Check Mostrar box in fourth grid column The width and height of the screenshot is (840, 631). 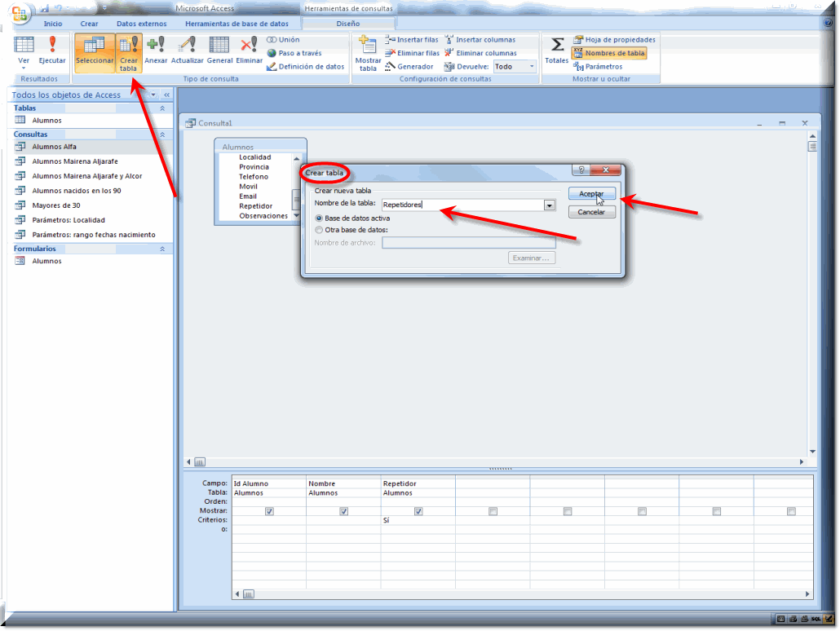tap(493, 511)
